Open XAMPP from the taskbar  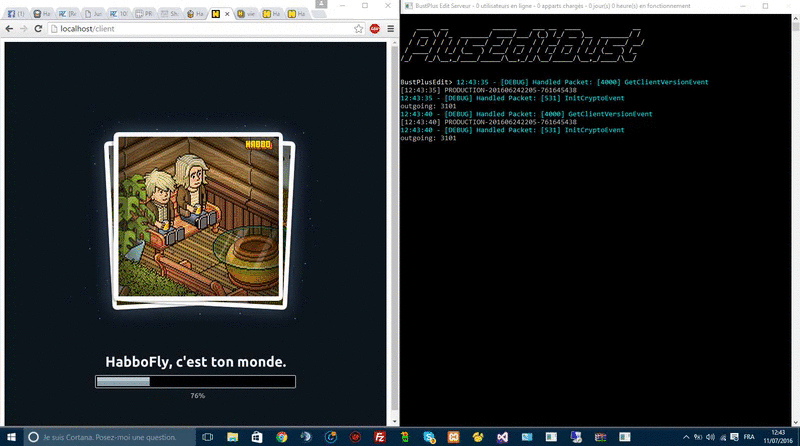click(x=454, y=437)
